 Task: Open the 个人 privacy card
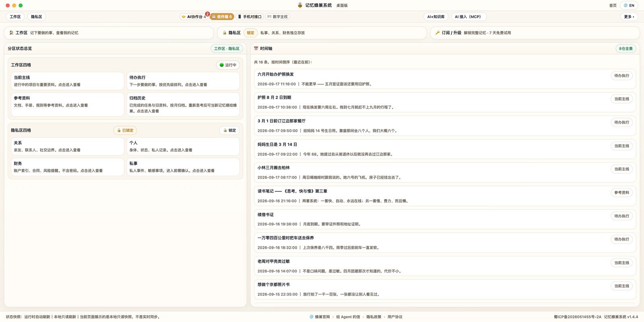point(183,147)
